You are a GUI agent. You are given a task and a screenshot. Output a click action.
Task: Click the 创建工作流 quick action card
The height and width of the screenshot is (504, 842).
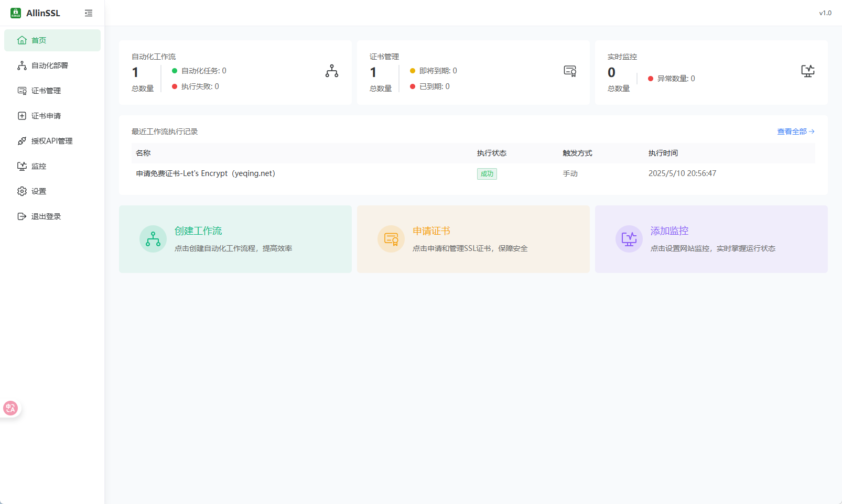[235, 239]
